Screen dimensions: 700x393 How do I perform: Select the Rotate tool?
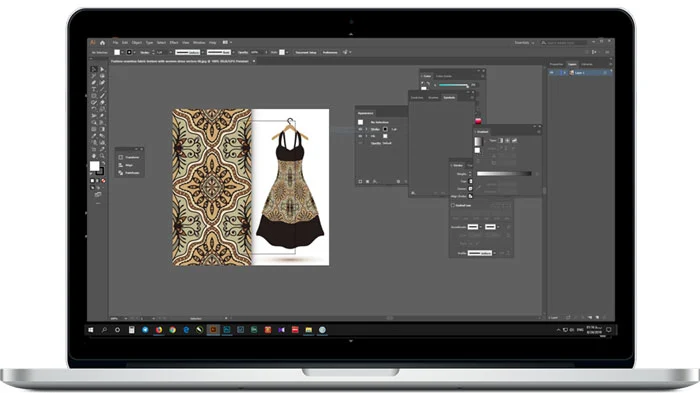coord(94,109)
